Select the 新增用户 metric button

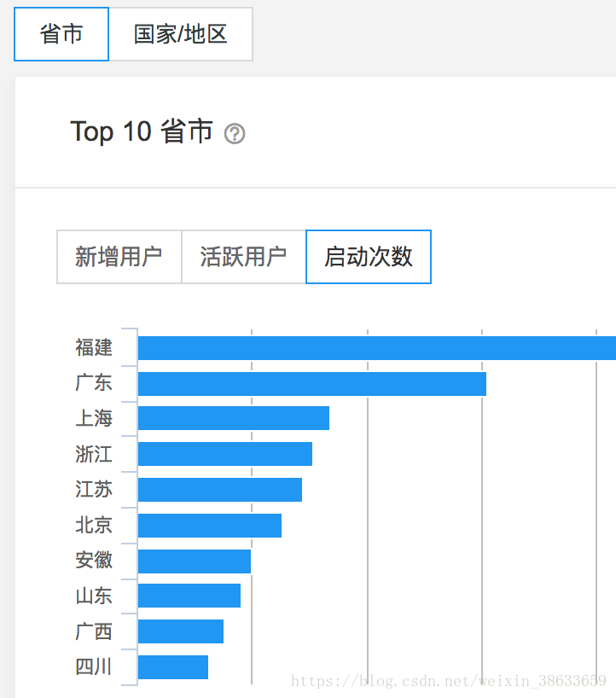pyautogui.click(x=118, y=257)
